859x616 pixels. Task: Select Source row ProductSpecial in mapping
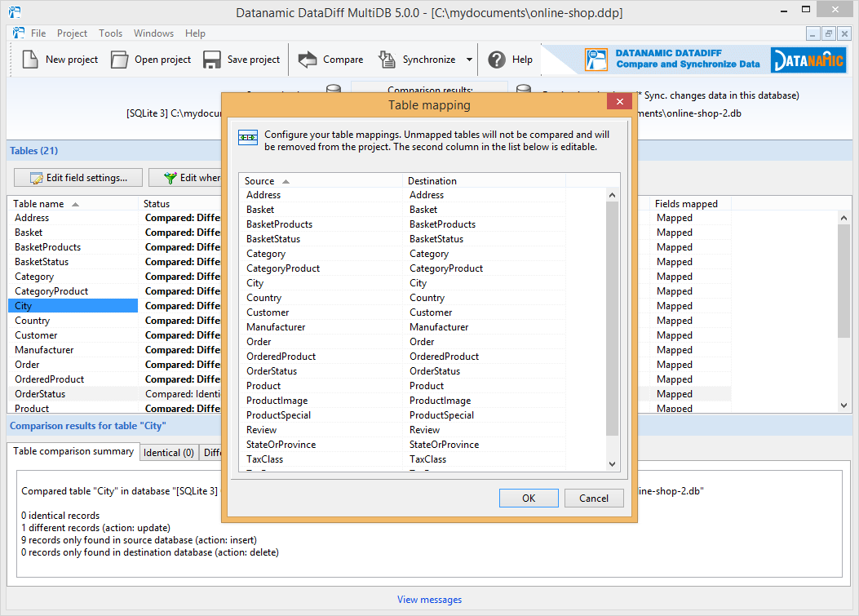(321, 415)
